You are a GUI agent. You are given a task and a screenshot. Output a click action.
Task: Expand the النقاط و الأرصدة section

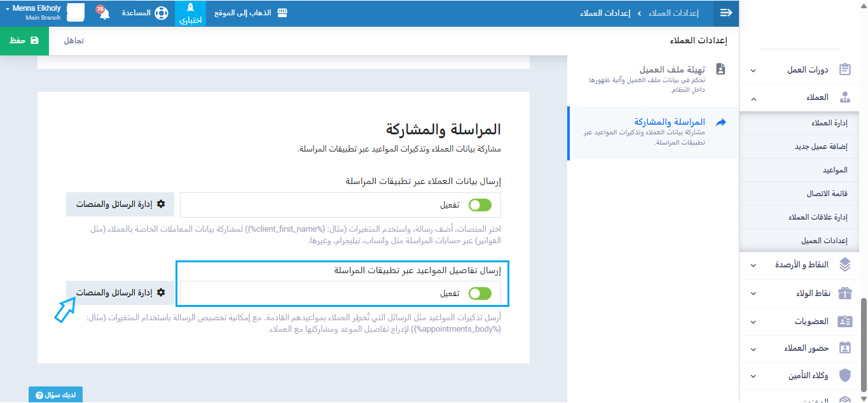pos(754,265)
